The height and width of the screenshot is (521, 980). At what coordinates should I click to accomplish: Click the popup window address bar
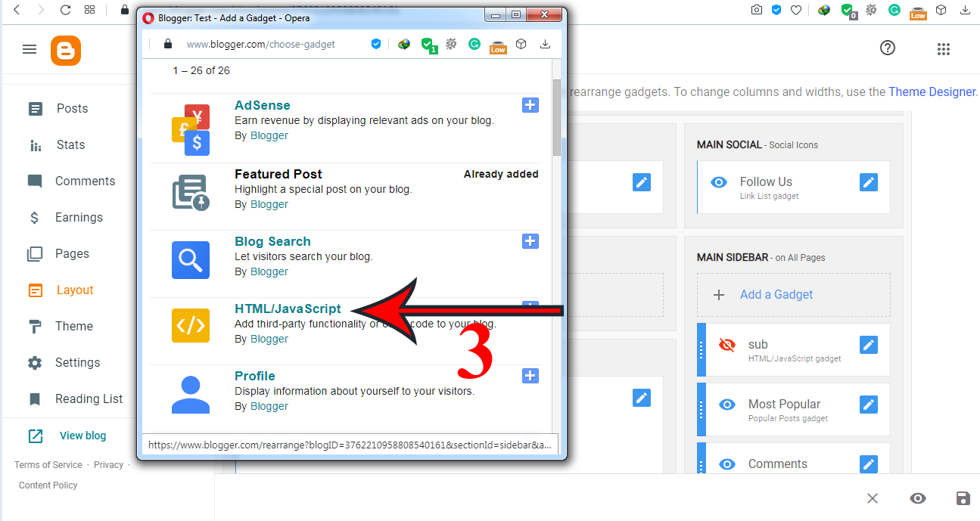pos(261,44)
